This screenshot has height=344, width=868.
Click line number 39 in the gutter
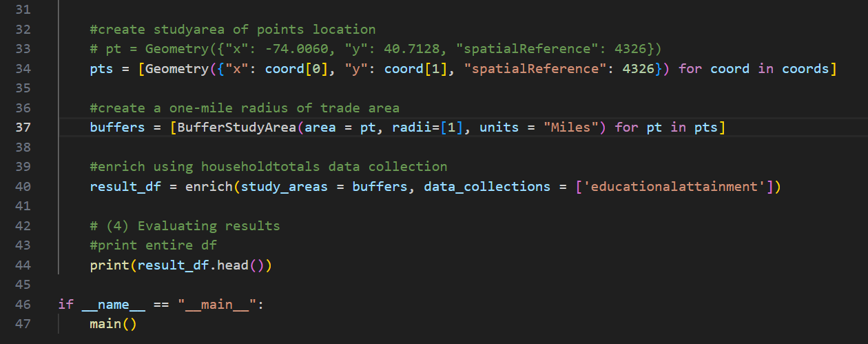[23, 167]
